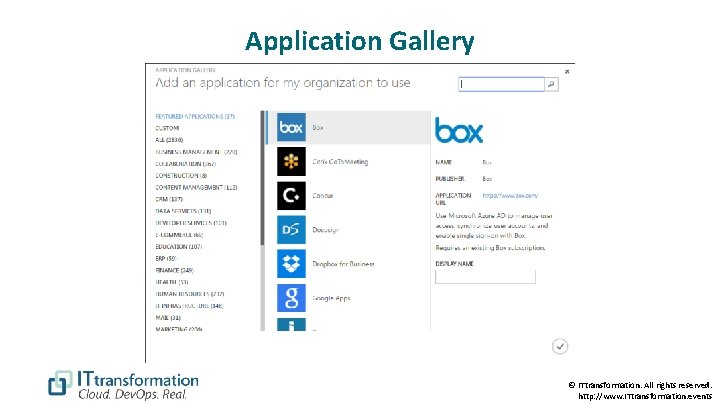
Task: Select the Health category
Action: pos(172,282)
